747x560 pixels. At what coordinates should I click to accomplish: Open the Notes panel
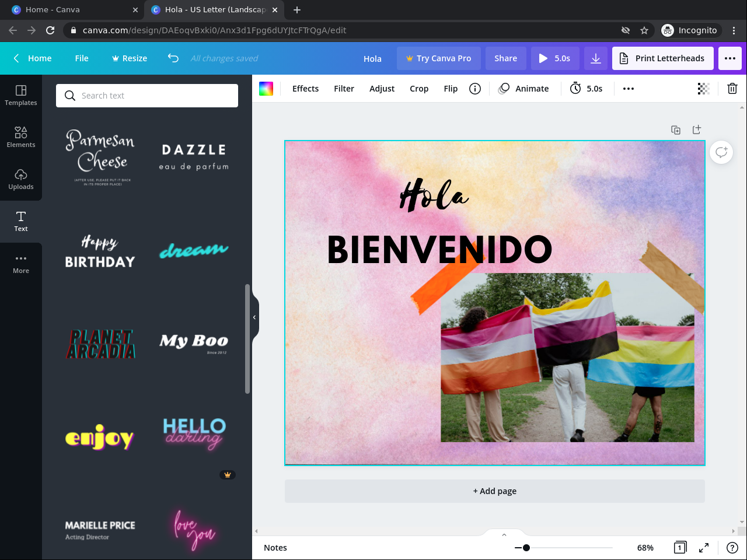[275, 548]
